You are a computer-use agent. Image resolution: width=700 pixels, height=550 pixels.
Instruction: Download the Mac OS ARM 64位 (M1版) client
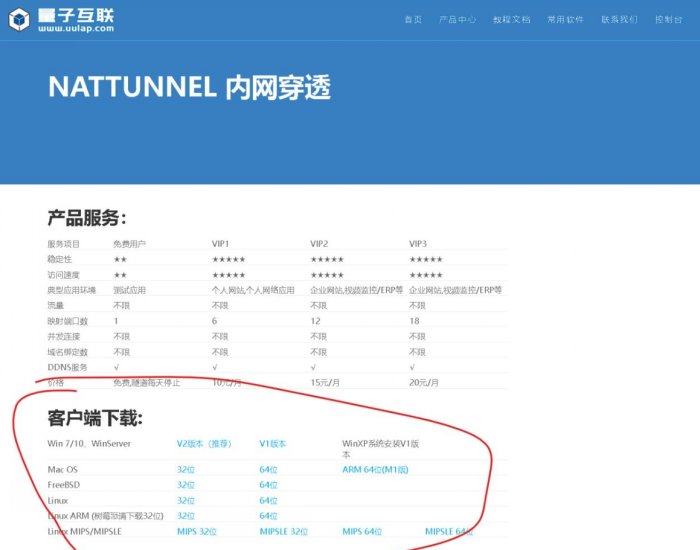[375, 470]
